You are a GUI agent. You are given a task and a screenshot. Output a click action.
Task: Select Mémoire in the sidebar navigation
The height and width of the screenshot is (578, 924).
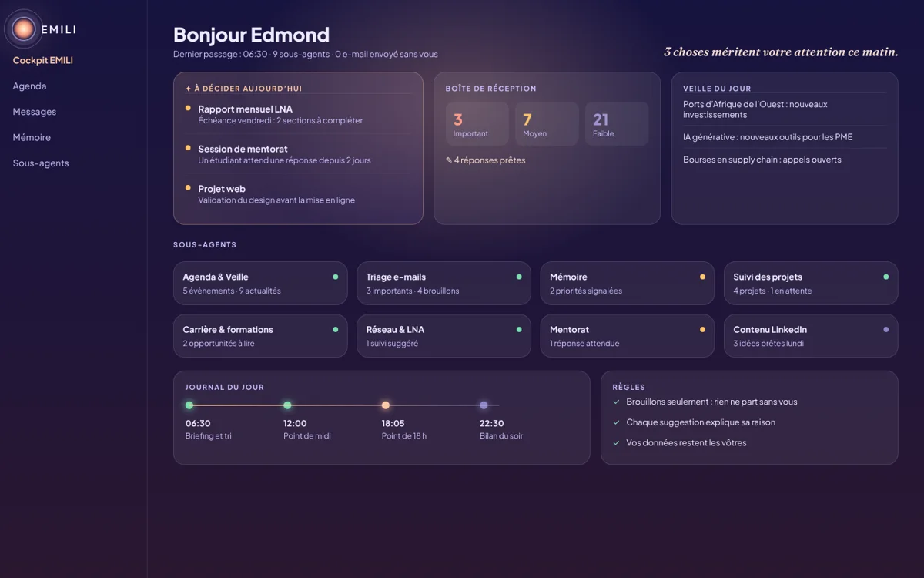click(32, 137)
